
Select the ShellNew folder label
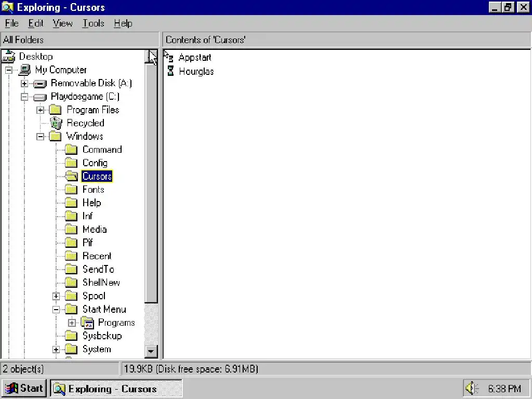[101, 283]
